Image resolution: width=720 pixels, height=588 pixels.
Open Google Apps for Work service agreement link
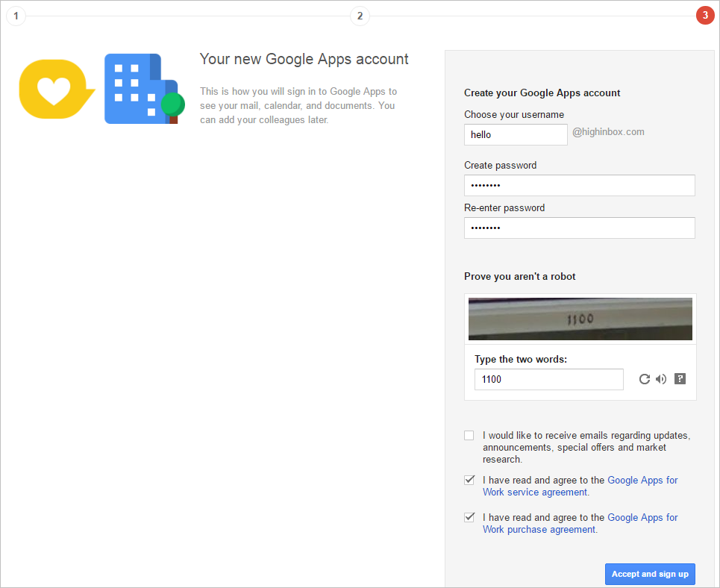[x=580, y=486]
